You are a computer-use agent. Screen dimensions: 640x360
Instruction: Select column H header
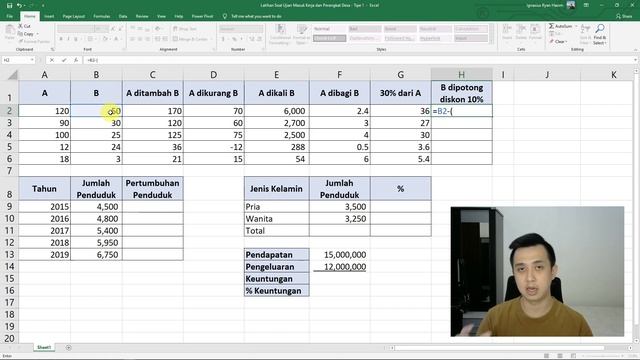pos(461,75)
